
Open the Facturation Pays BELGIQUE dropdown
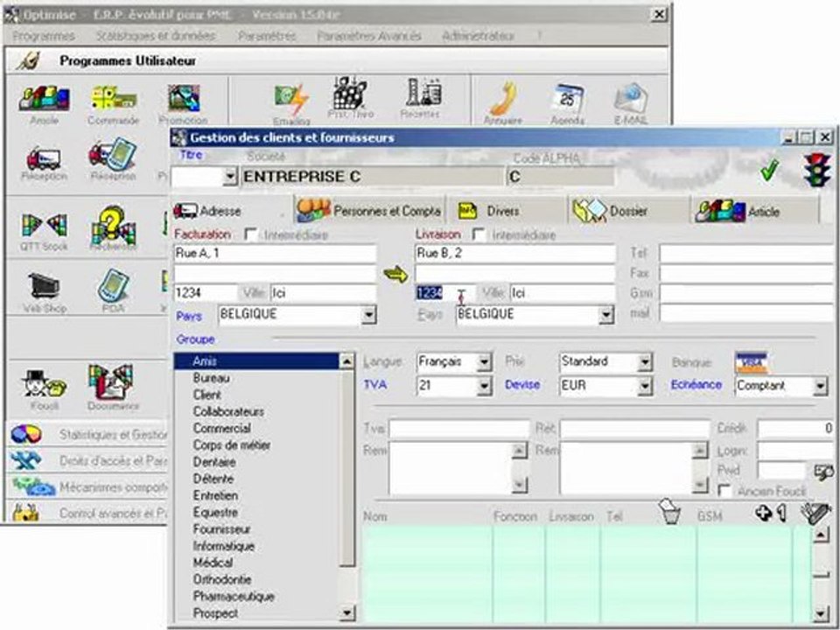(368, 315)
